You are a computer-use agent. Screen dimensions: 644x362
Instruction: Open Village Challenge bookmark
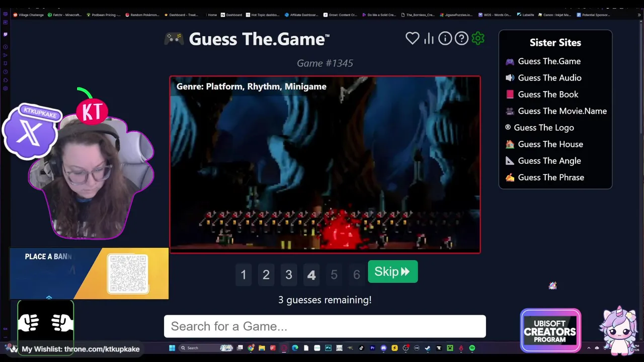coord(29,15)
